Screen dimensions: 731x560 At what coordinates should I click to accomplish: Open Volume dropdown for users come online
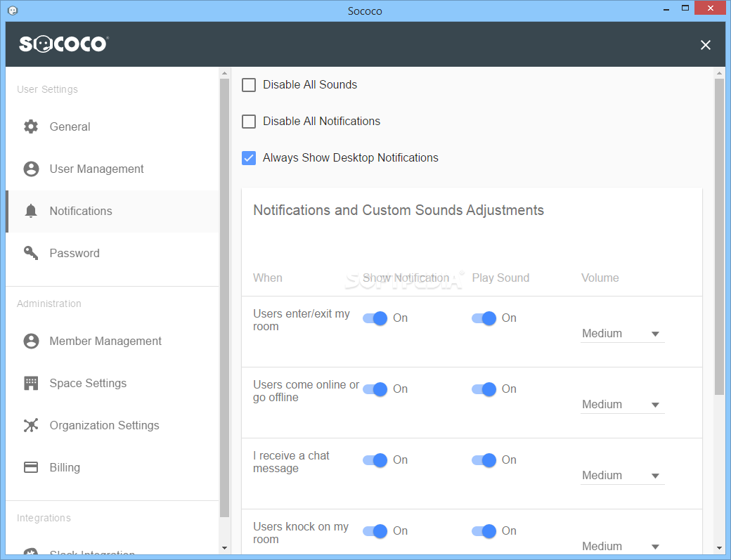622,405
